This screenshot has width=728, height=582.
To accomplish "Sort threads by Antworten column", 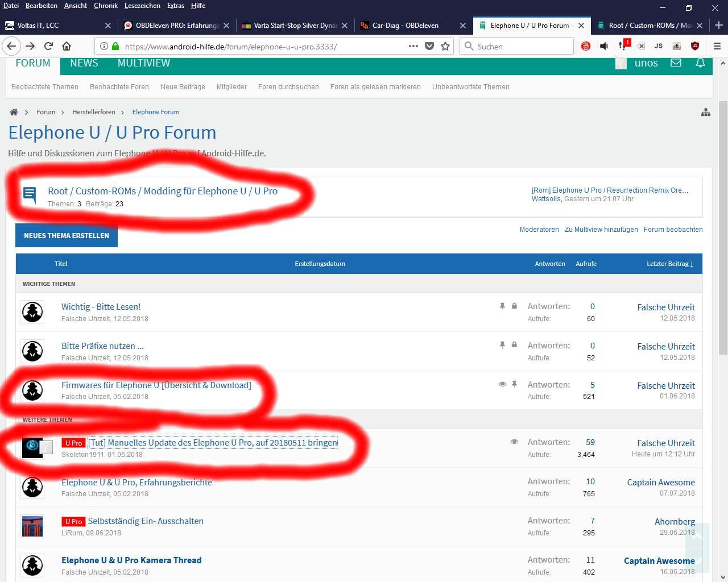I will tap(550, 264).
